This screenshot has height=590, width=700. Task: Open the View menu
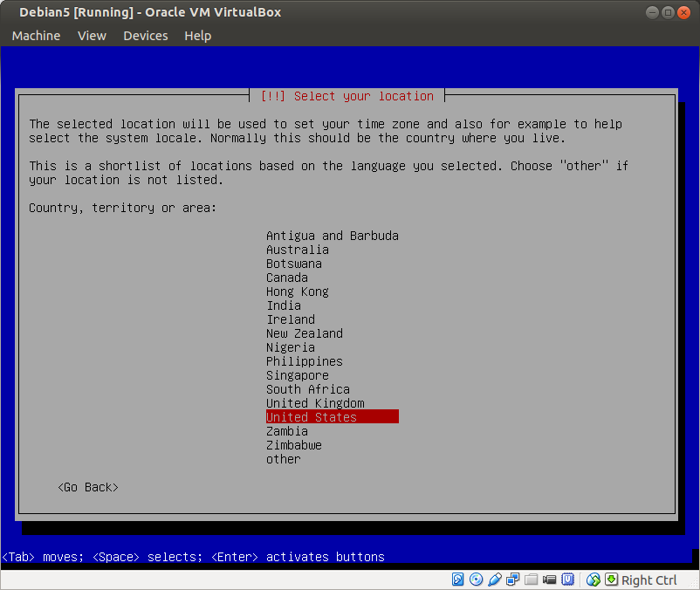click(92, 36)
